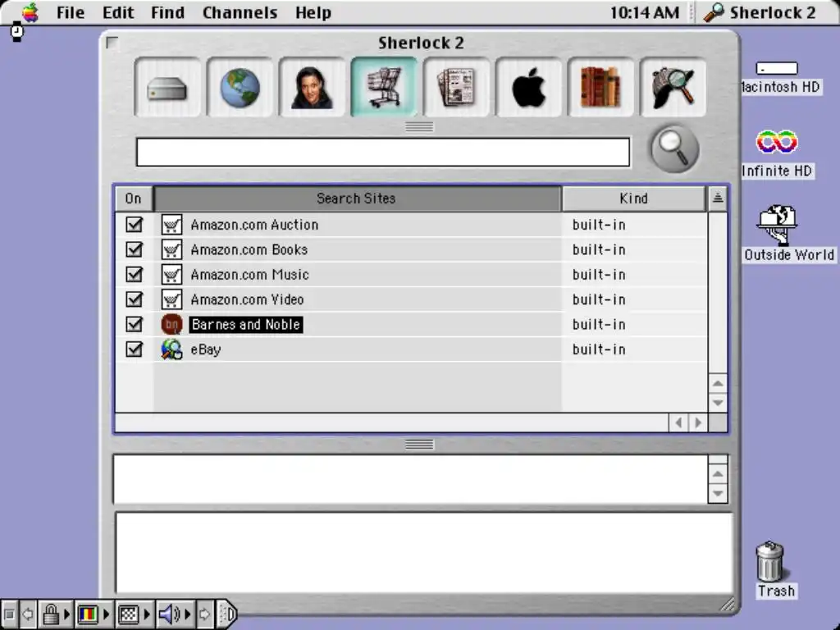
Task: Click the Control Strip right scroll arrow
Action: click(204, 614)
